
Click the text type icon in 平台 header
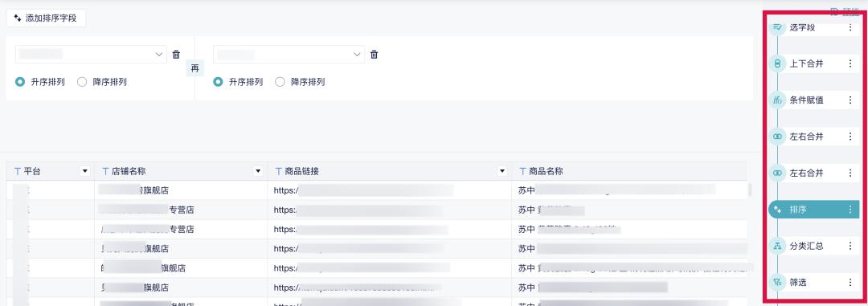point(17,172)
